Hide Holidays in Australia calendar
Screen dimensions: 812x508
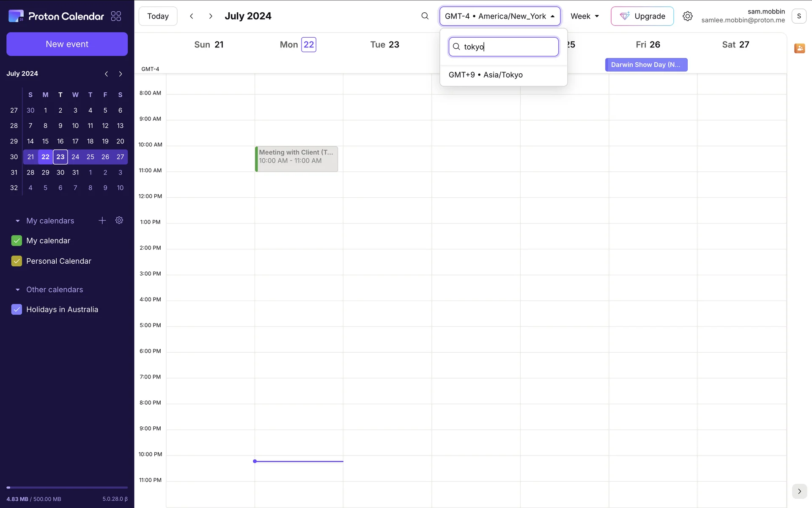tap(16, 309)
